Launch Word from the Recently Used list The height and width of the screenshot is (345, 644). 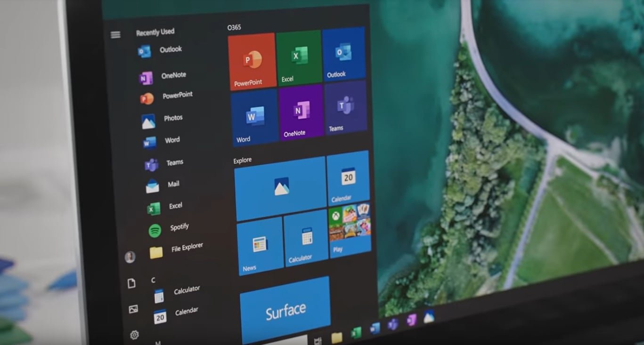tap(162, 141)
